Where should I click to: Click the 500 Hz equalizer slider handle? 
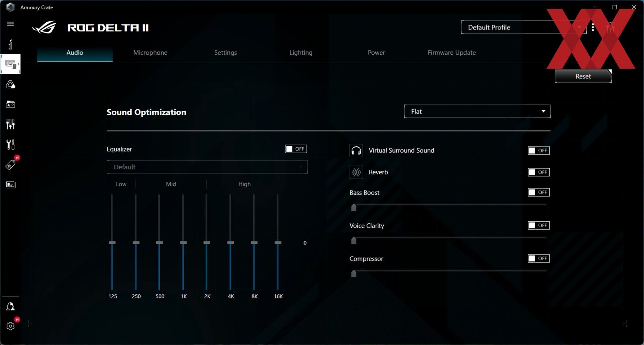pyautogui.click(x=160, y=242)
